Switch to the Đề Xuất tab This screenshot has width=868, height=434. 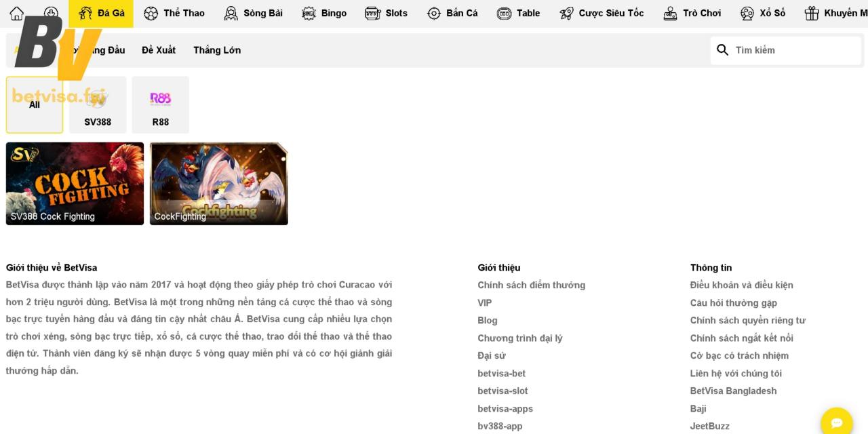click(159, 50)
